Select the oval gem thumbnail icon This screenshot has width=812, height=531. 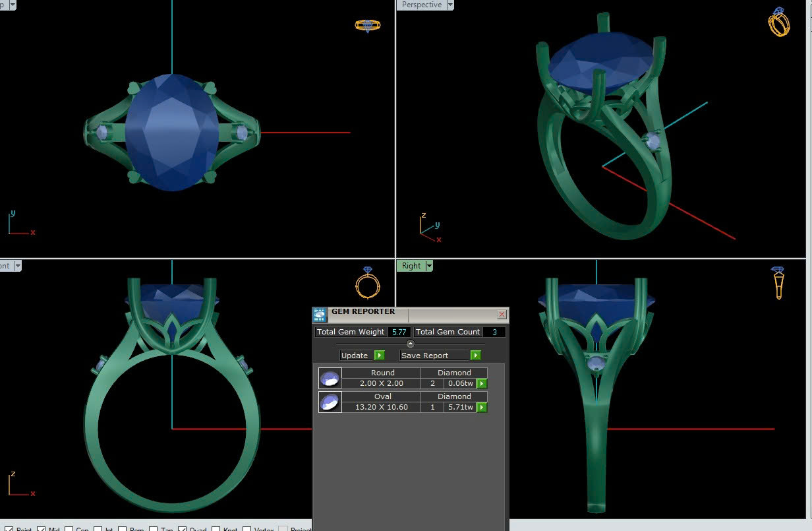(330, 402)
